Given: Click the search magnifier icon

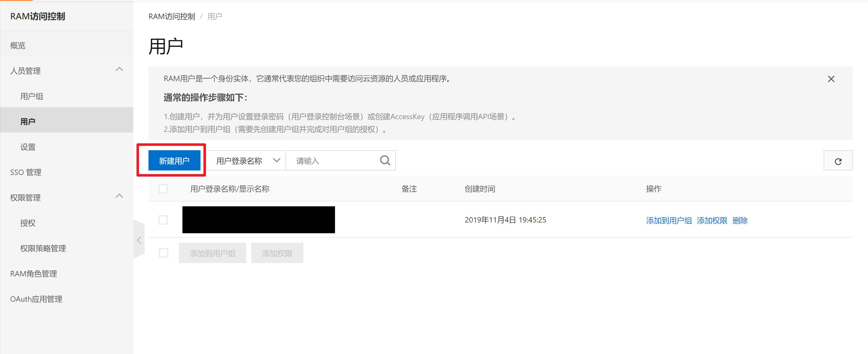Looking at the screenshot, I should pos(385,160).
